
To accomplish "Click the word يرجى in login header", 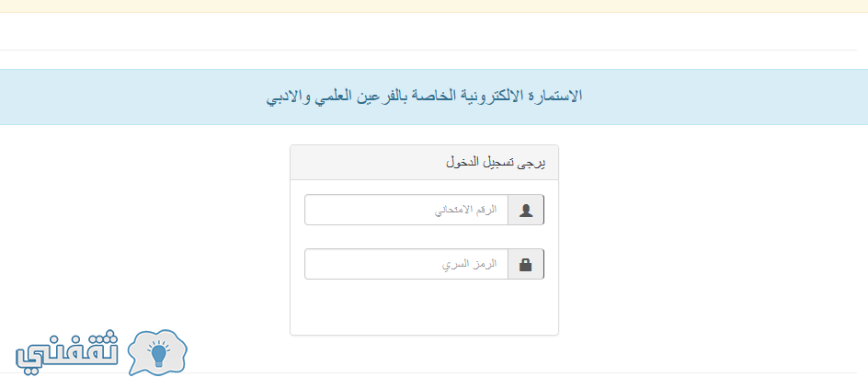I will pos(532,163).
